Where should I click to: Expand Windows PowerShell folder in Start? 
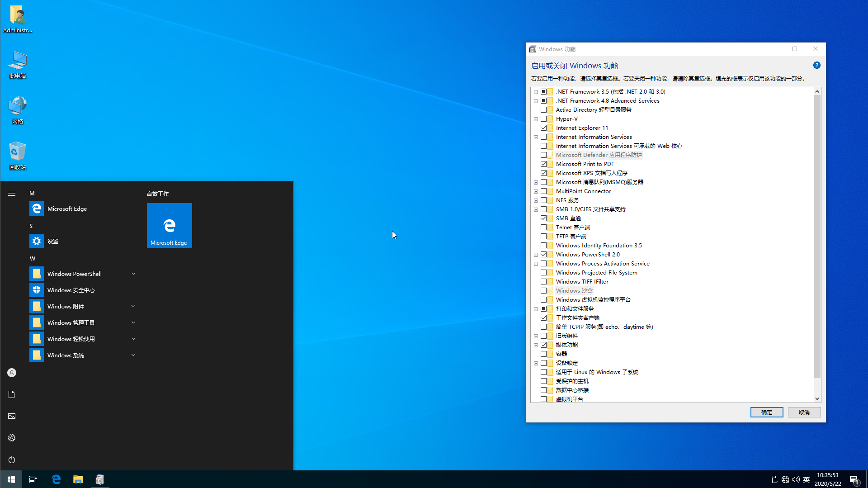(x=84, y=274)
